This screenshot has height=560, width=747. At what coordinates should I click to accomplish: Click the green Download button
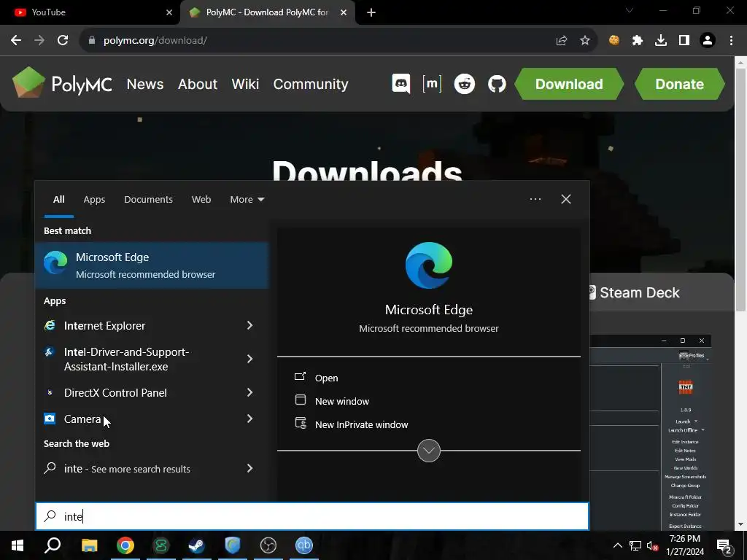tap(569, 84)
